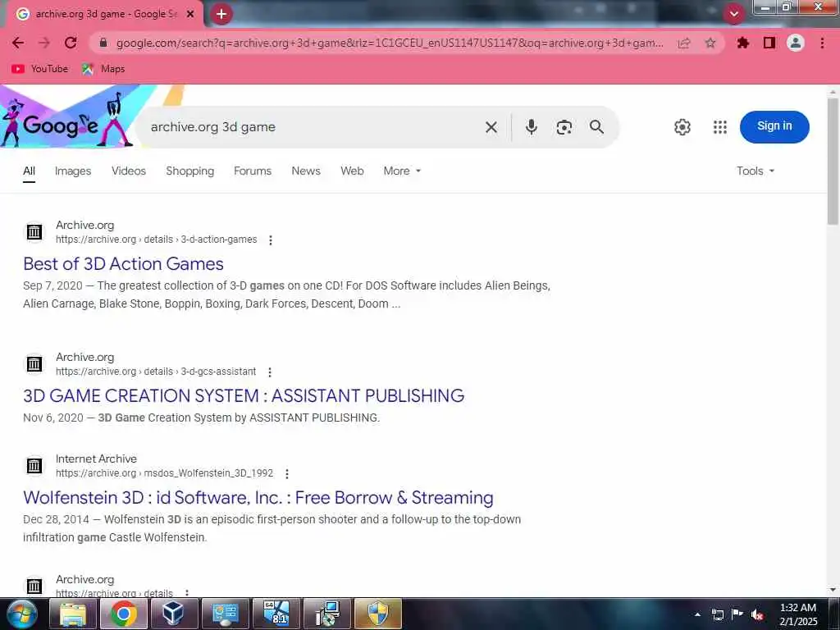Open 3D Game Creation System result
Viewport: 840px width, 630px height.
[x=244, y=396]
